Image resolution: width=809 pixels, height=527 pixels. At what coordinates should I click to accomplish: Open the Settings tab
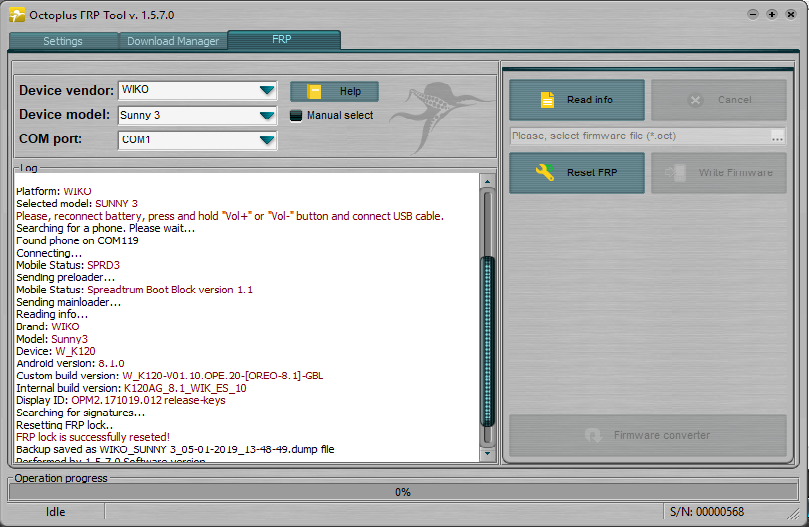click(x=63, y=41)
